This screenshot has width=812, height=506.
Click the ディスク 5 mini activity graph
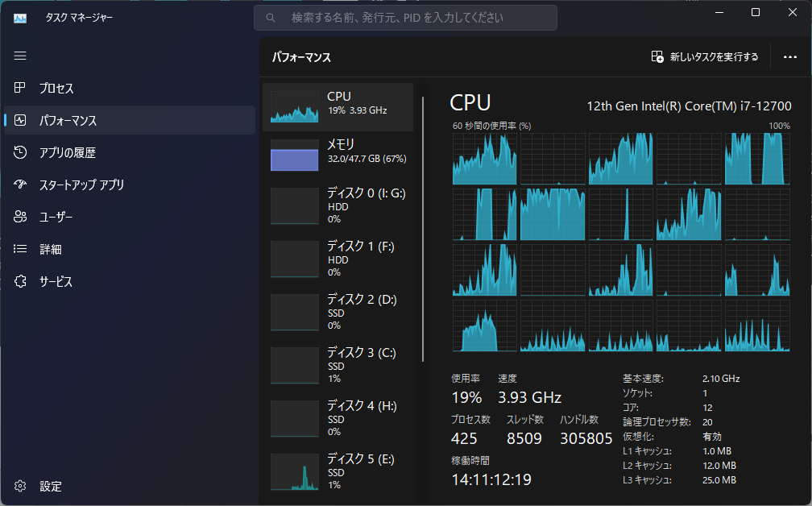295,472
